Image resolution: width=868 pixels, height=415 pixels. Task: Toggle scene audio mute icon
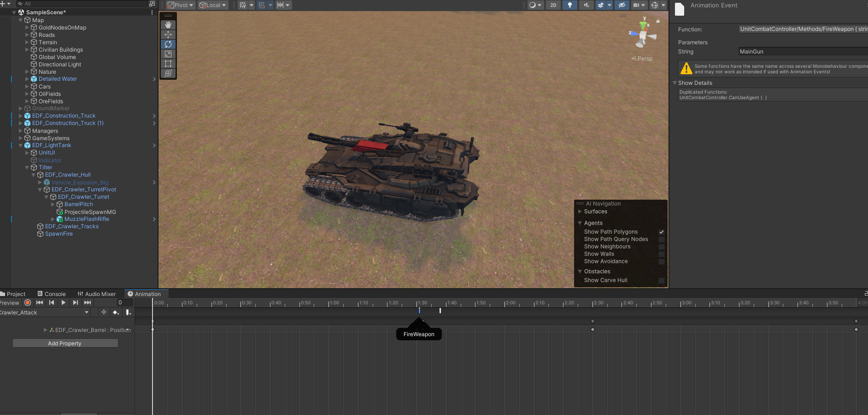(586, 5)
